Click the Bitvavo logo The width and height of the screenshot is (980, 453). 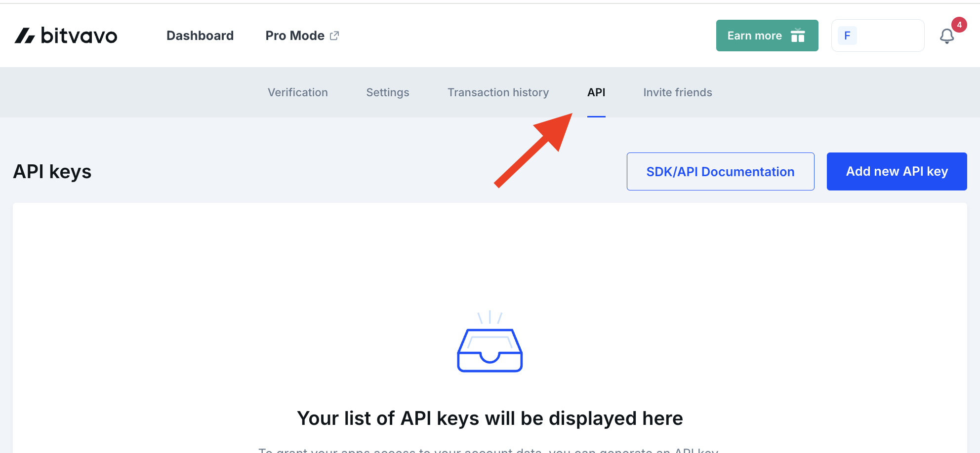pos(66,36)
